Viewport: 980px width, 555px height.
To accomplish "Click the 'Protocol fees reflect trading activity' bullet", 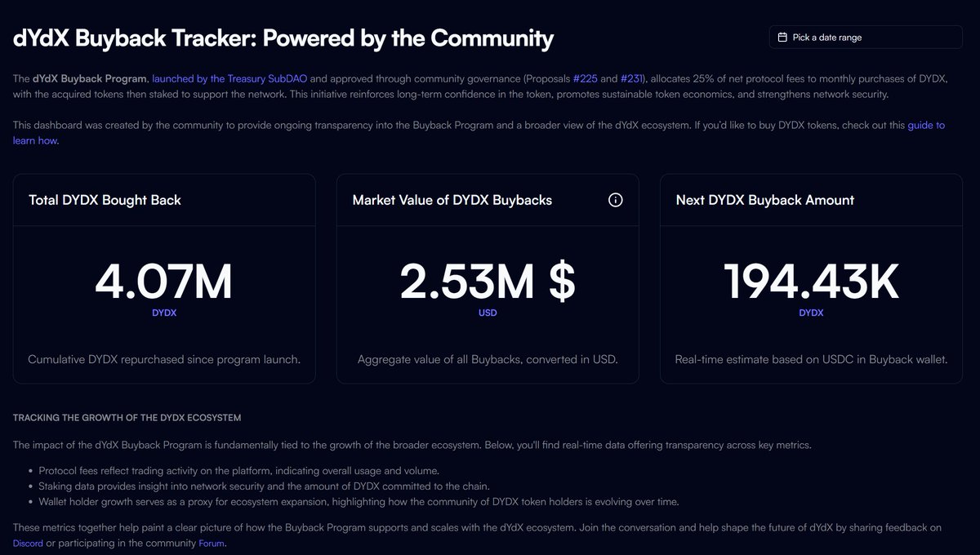I will [x=239, y=470].
